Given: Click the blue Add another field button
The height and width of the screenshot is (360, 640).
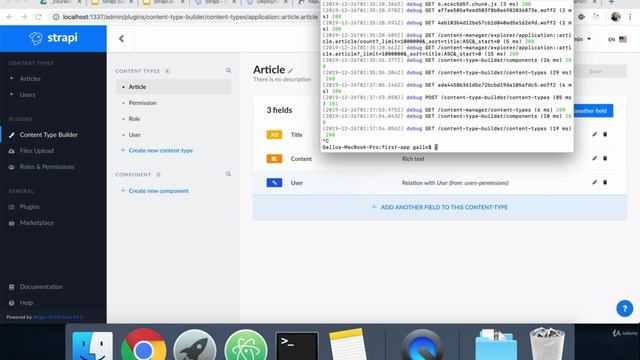Looking at the screenshot, I should point(593,111).
